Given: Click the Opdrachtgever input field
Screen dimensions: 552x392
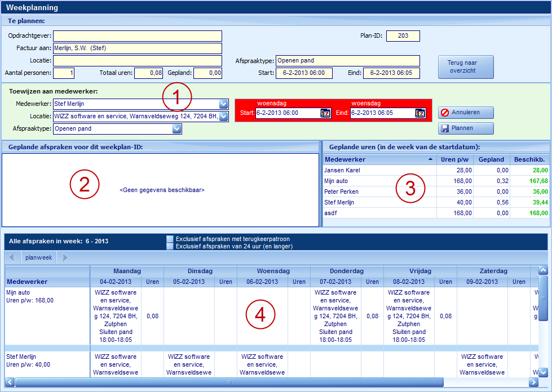Looking at the screenshot, I should tap(138, 36).
